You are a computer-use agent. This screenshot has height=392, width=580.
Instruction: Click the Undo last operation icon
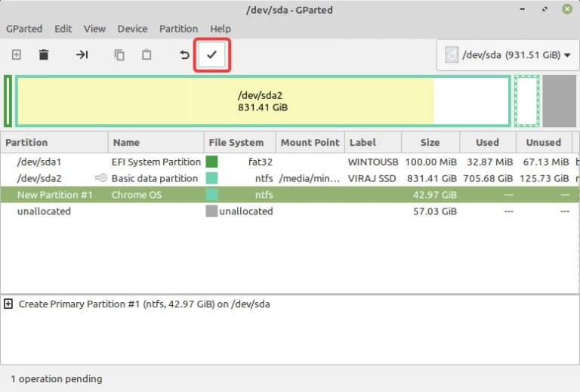pos(184,55)
